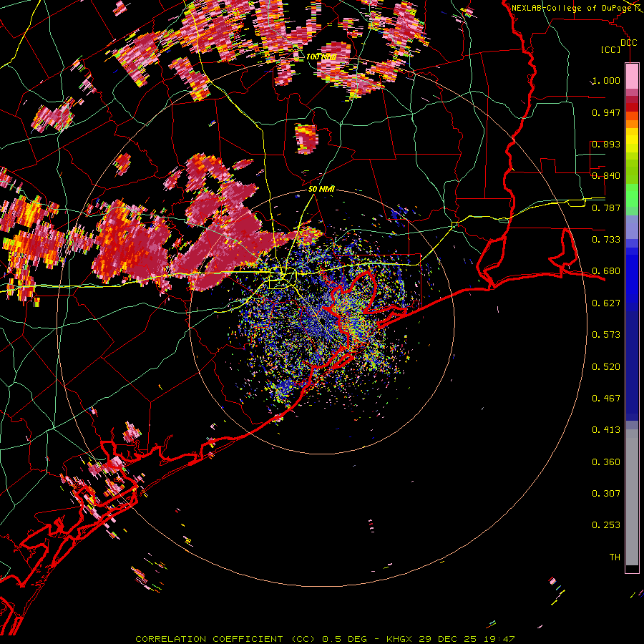Click the 0.520 legend value

606,367
